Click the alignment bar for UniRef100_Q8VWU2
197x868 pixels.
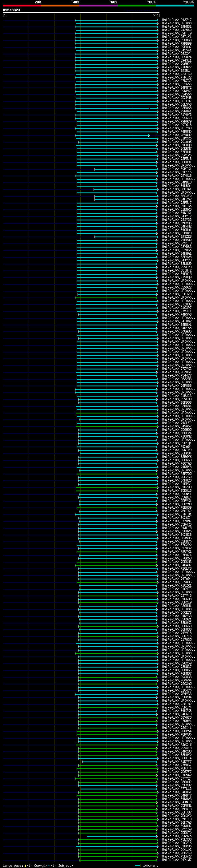(x=112, y=135)
